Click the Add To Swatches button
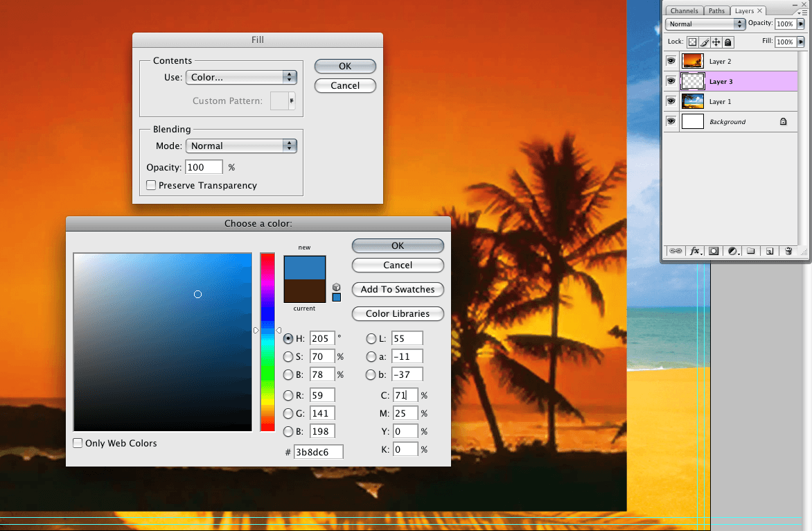Viewport: 812px width, 531px height. [398, 289]
